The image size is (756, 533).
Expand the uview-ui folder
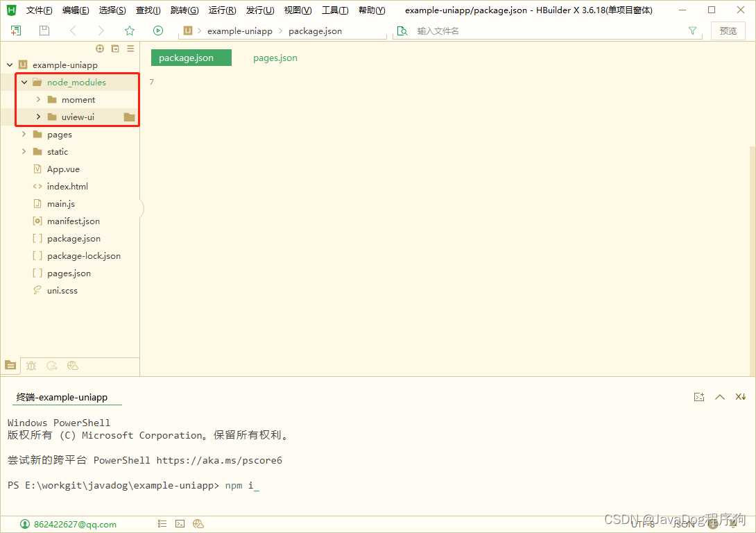(40, 117)
